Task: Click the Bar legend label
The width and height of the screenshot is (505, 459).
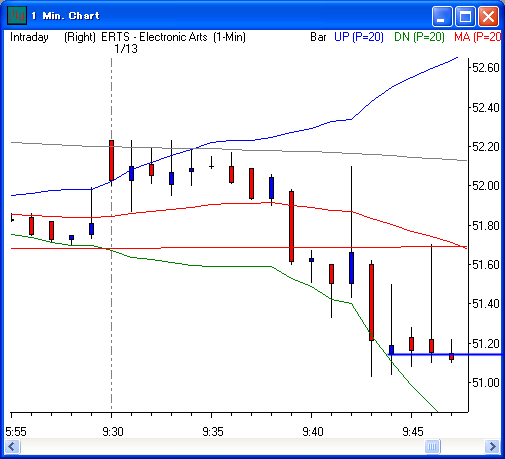Action: [x=318, y=37]
